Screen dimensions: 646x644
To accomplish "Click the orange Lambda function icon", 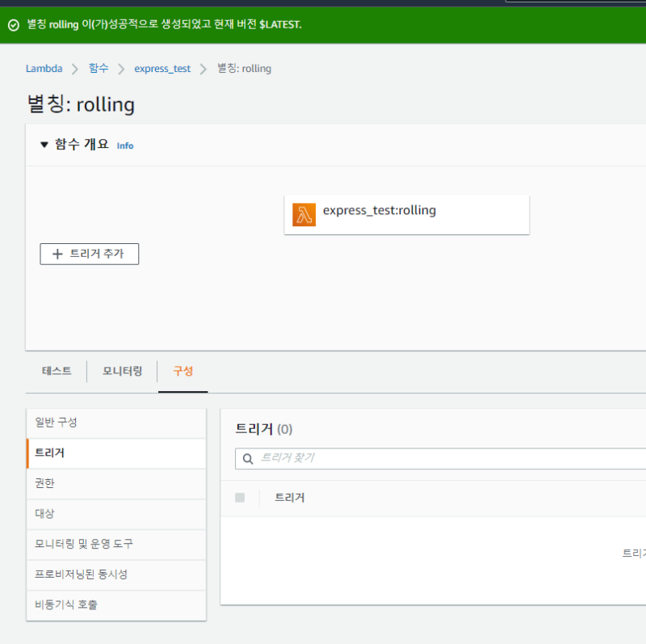I will point(304,215).
